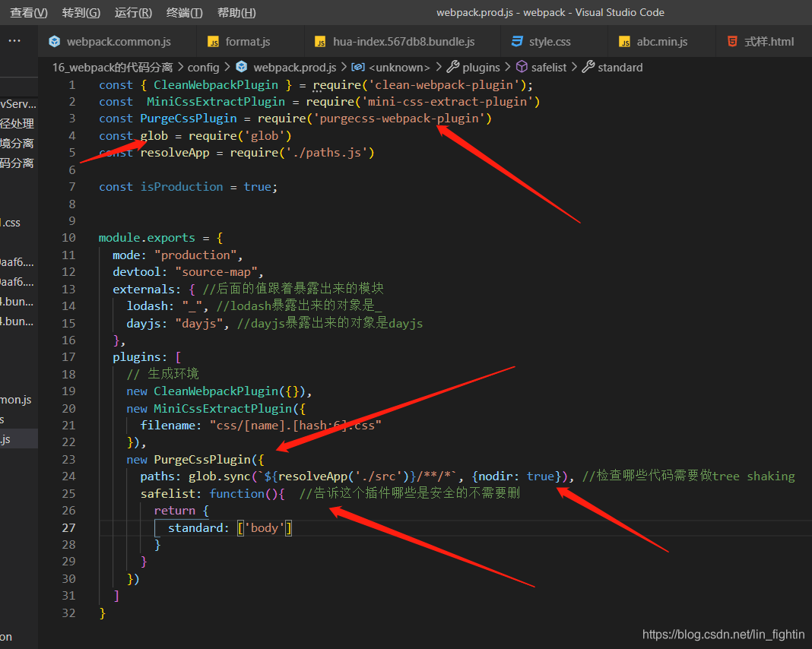Click the JS icon on format.js tab
Image resolution: width=812 pixels, height=649 pixels.
pyautogui.click(x=213, y=42)
